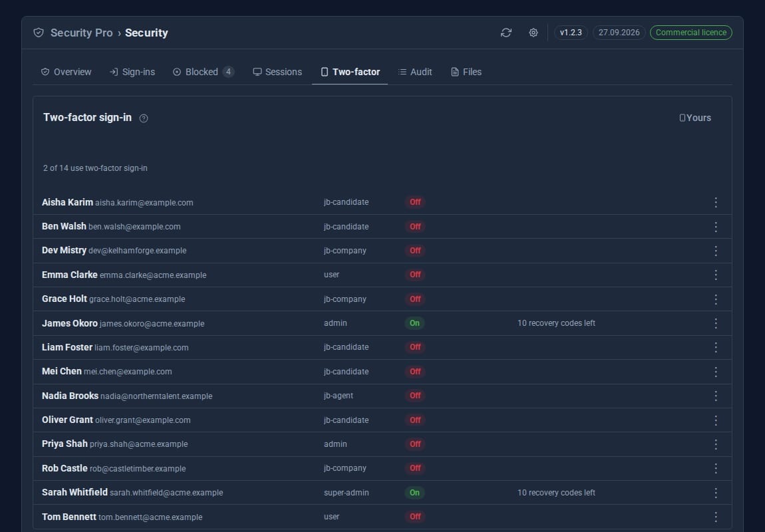The image size is (765, 532).
Task: Click the Yours button
Action: coord(695,118)
